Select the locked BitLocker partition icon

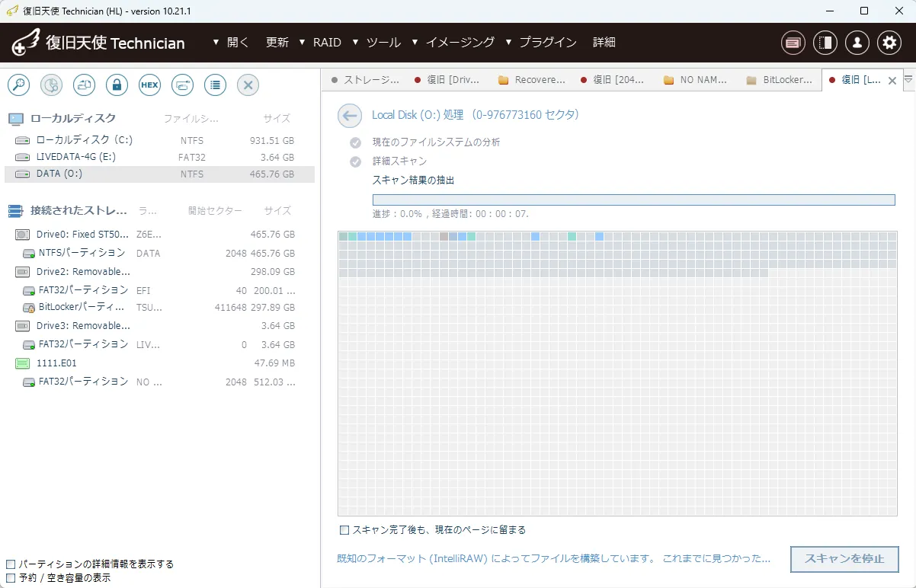pos(30,308)
